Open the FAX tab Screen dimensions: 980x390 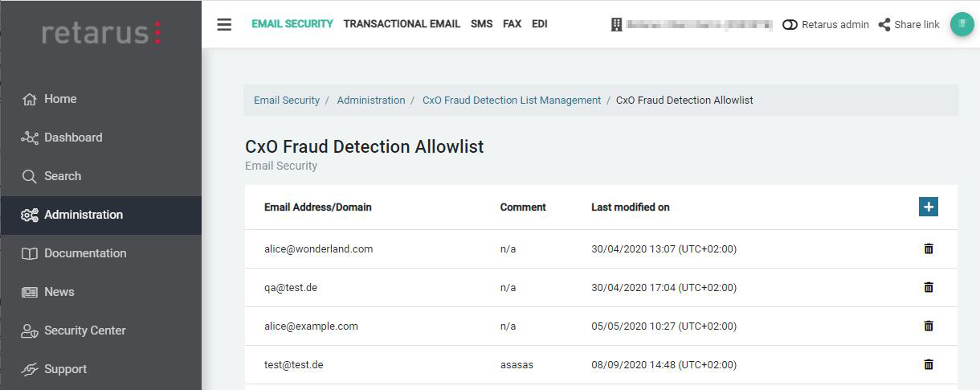pyautogui.click(x=512, y=24)
